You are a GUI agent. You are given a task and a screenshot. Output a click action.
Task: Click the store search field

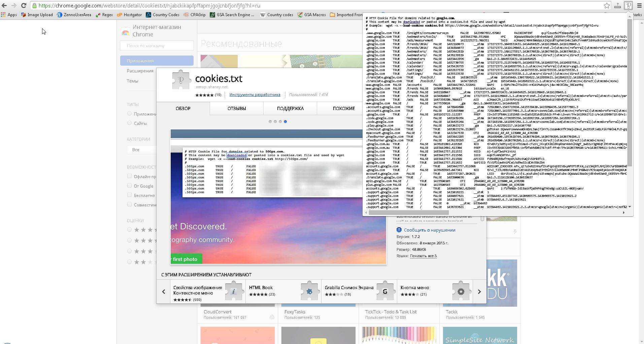[x=157, y=45]
